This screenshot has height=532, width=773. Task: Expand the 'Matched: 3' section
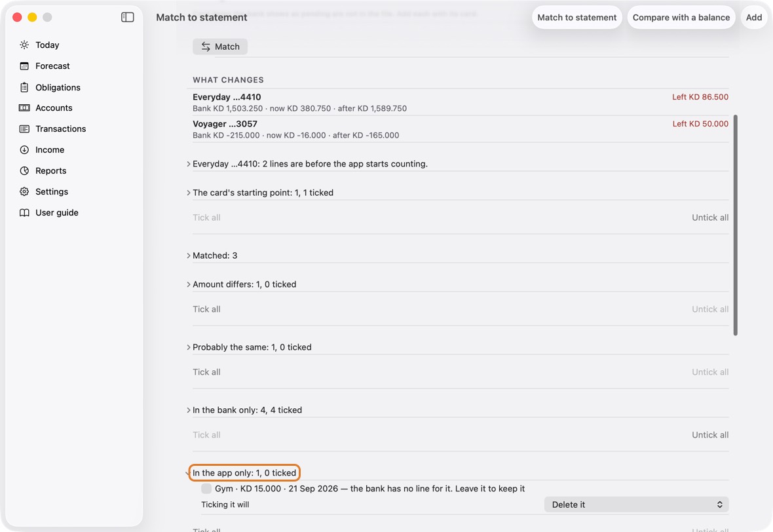point(189,256)
